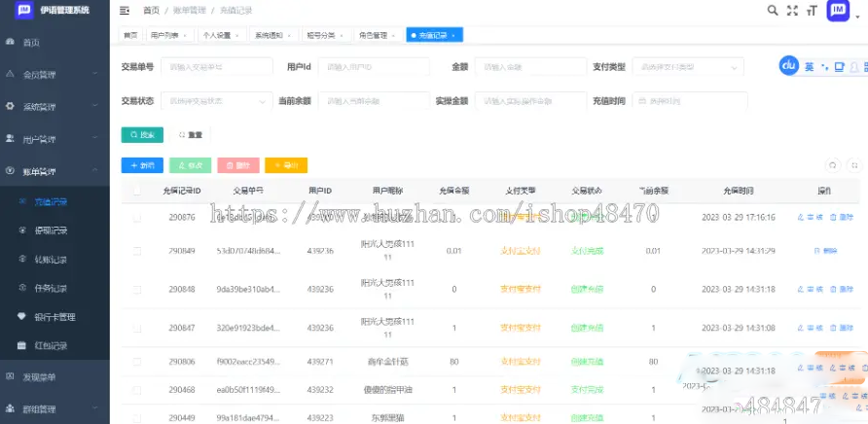The image size is (868, 424).
Task: Click the blue 新增 button
Action: tap(142, 165)
